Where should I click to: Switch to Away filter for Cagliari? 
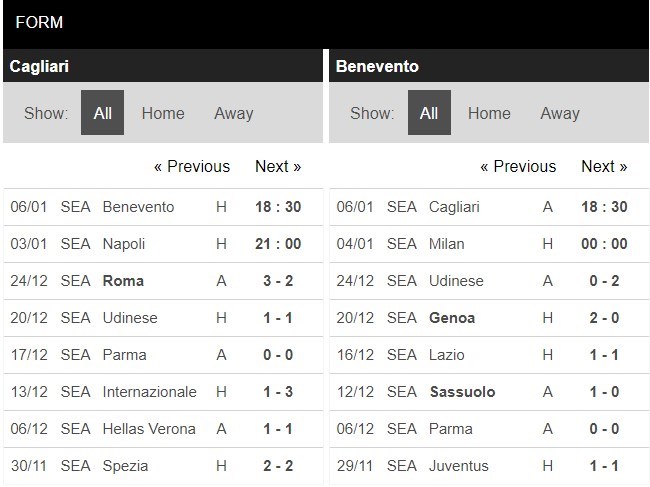(x=233, y=113)
